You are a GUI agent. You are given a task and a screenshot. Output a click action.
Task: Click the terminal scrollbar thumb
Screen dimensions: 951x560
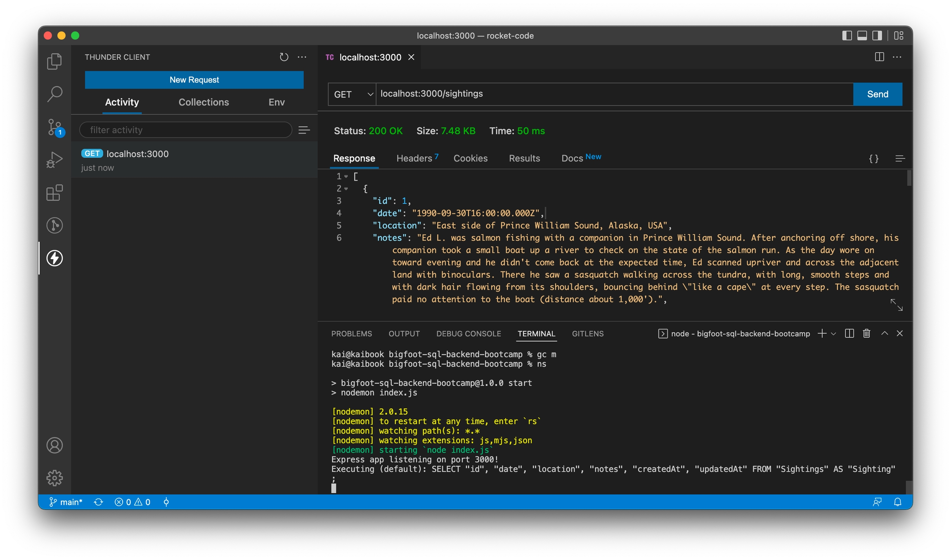click(908, 487)
